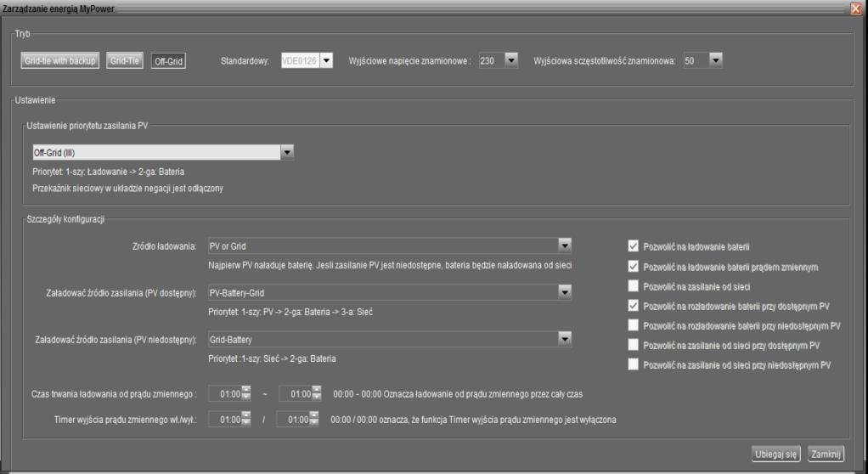Click AC output timer on-time field

coord(225,419)
